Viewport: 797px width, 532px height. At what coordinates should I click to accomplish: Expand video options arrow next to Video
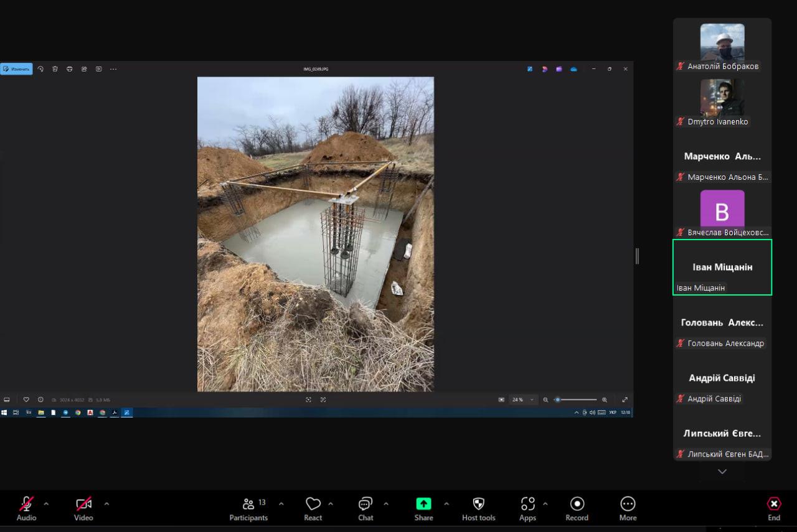pyautogui.click(x=106, y=503)
